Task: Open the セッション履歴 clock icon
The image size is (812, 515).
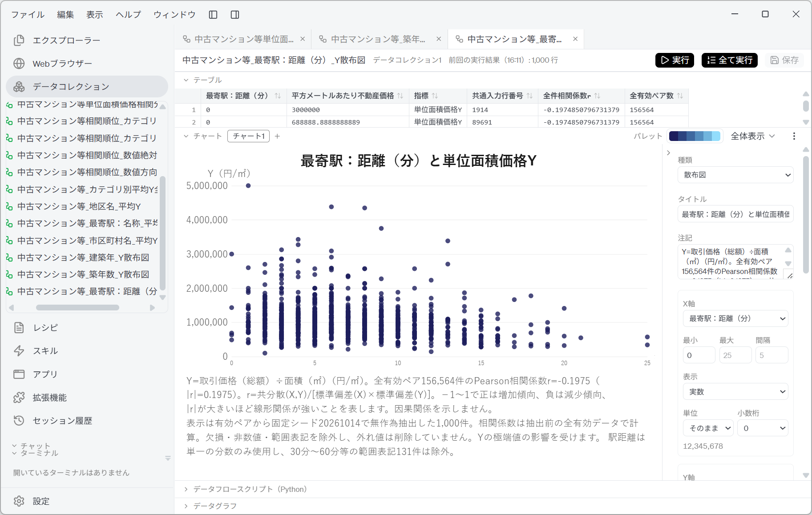Action: click(19, 421)
